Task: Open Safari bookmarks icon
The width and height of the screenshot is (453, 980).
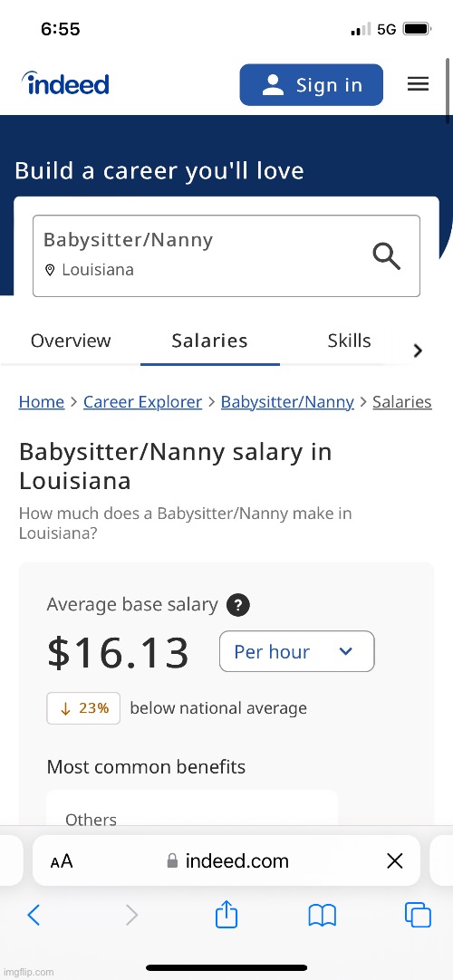Action: click(323, 916)
